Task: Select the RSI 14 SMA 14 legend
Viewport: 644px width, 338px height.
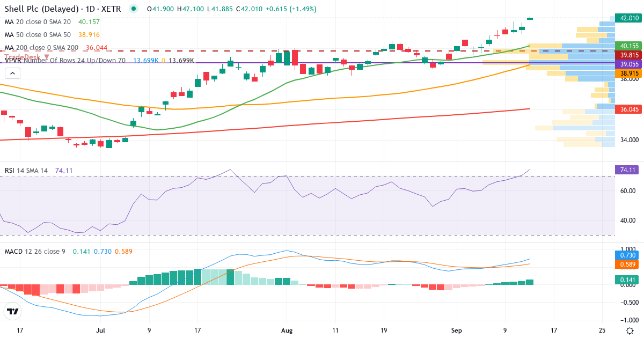Action: [x=26, y=170]
